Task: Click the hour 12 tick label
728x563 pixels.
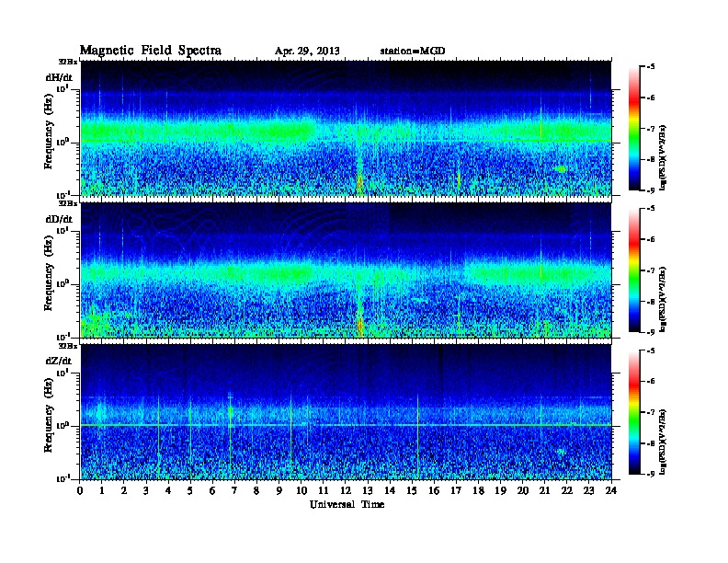Action: coord(346,491)
